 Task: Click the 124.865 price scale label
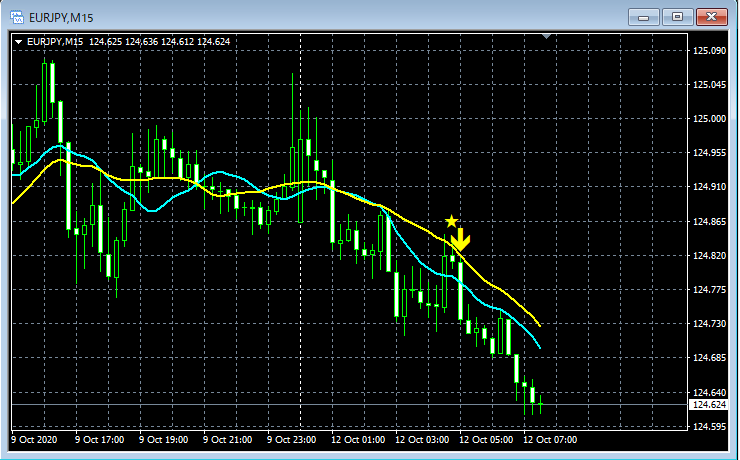[709, 221]
